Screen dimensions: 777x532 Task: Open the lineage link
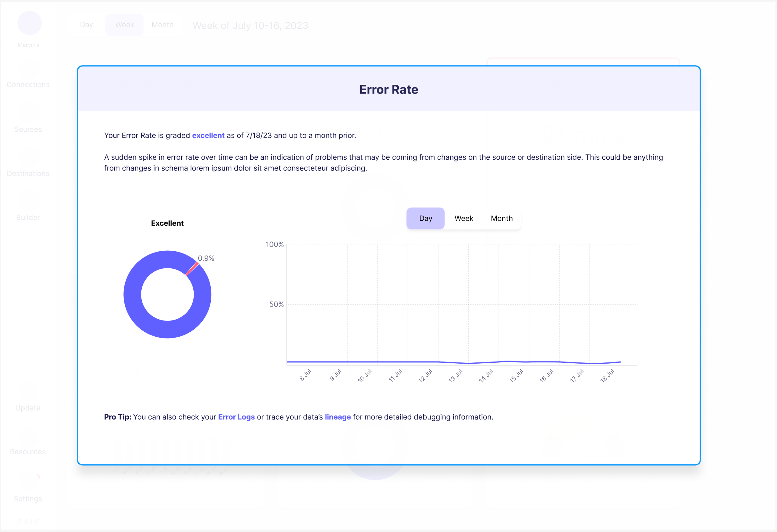click(x=338, y=417)
